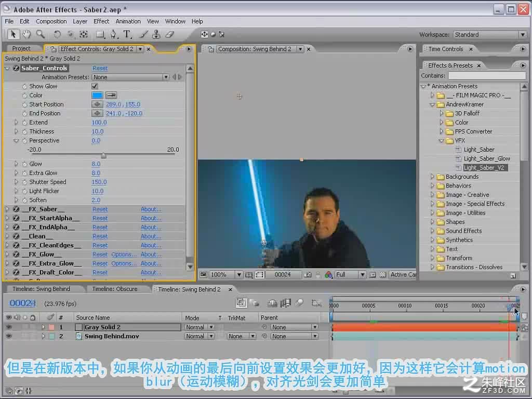The image size is (532, 399).
Task: Click Options for __FX_Glow__
Action: 124,255
